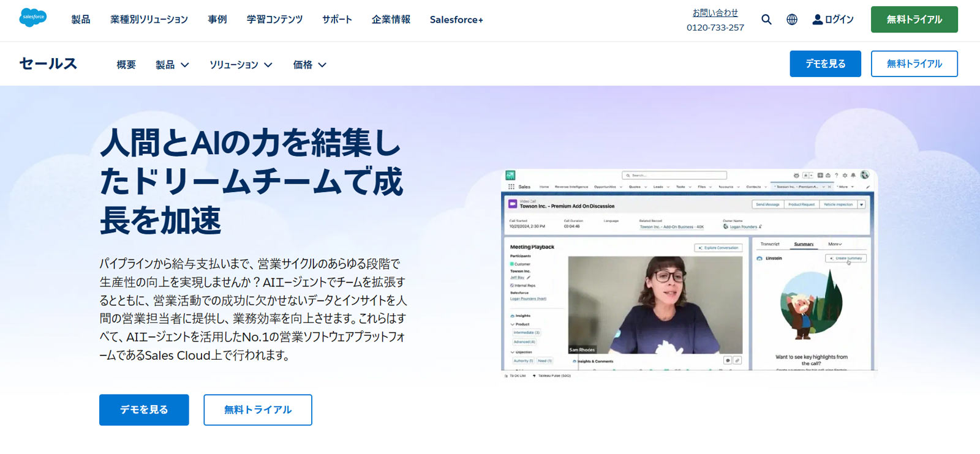Click the globe language selector icon
980x454 pixels.
pos(792,20)
